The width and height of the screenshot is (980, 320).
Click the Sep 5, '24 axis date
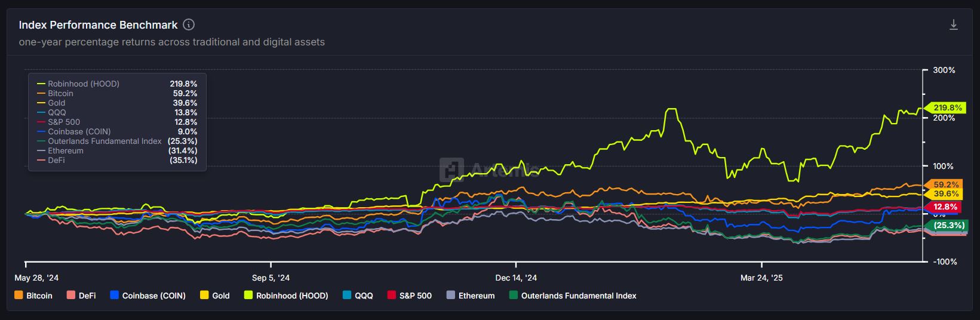(271, 278)
